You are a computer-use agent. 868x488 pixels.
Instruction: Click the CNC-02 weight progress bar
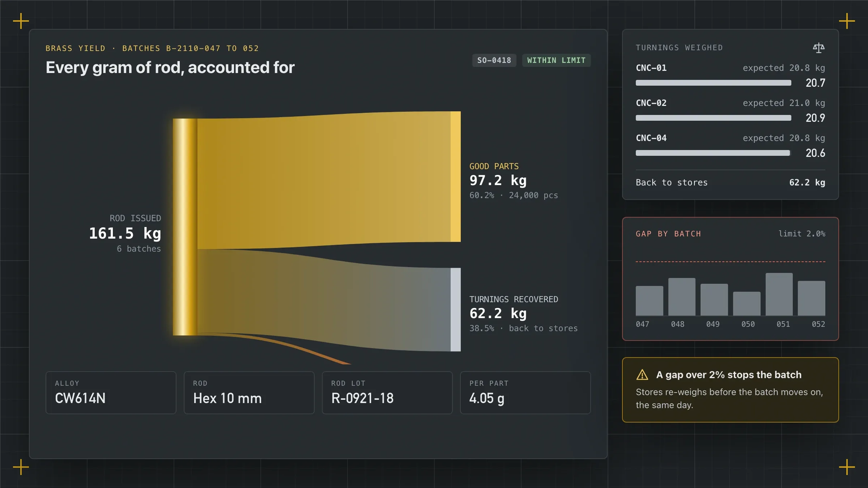click(714, 118)
